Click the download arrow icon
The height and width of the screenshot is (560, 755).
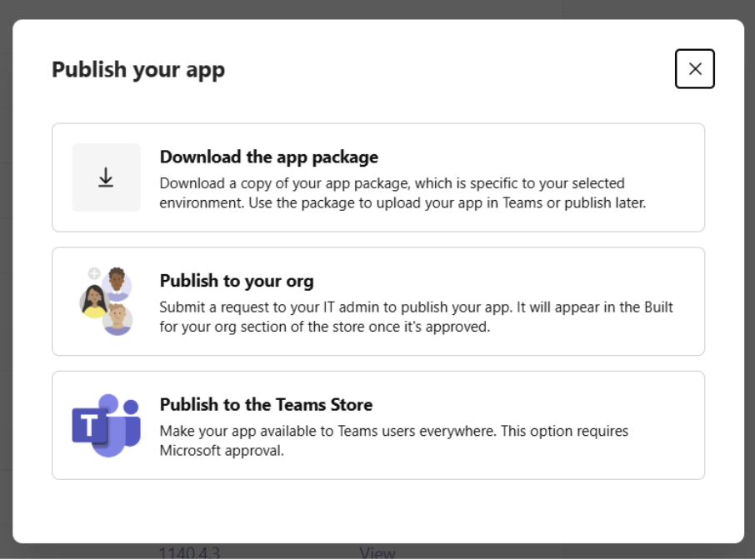pos(106,177)
